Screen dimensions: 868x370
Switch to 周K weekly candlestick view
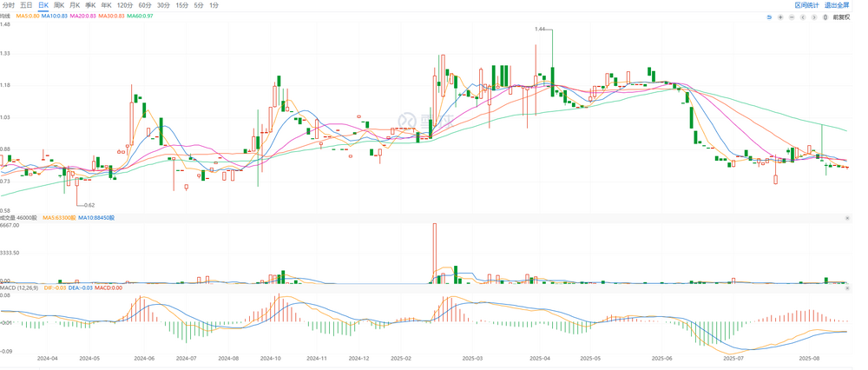(x=59, y=5)
